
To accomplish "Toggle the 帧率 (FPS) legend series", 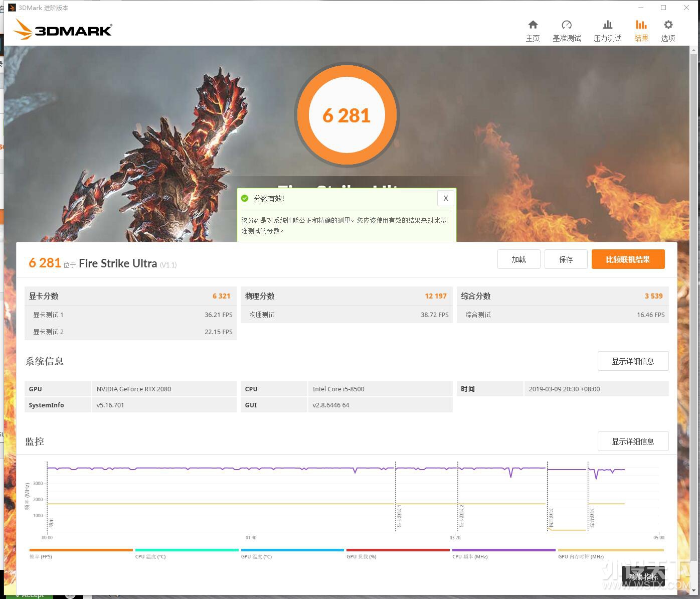I will point(81,553).
